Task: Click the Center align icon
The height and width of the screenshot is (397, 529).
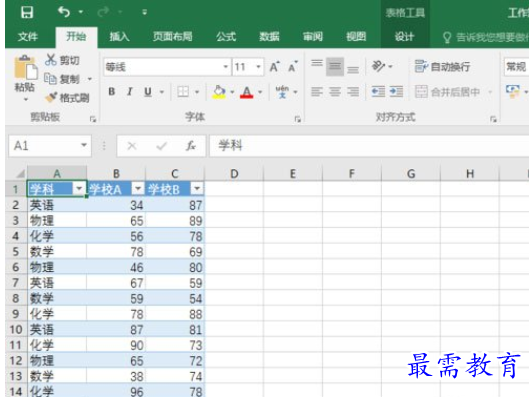Action: pyautogui.click(x=335, y=92)
